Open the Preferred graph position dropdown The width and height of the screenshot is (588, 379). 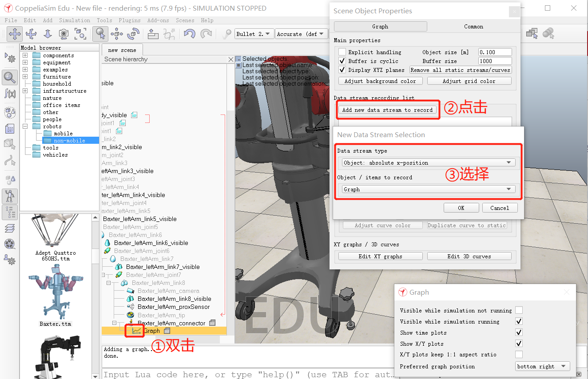tap(542, 366)
